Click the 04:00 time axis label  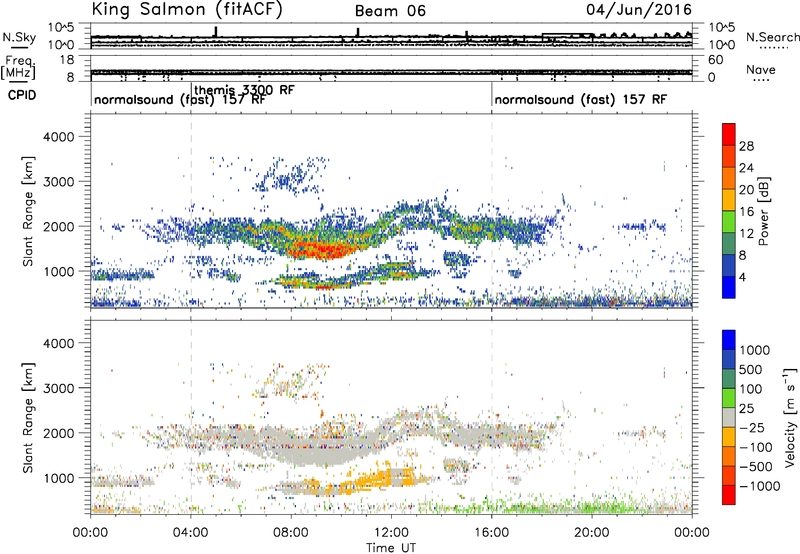(190, 533)
